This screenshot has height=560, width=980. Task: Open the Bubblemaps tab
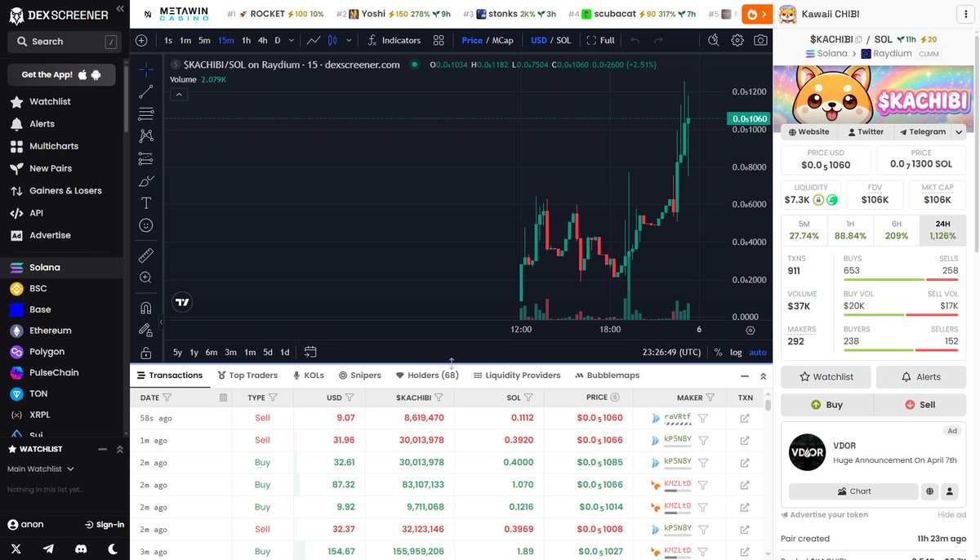pos(607,376)
